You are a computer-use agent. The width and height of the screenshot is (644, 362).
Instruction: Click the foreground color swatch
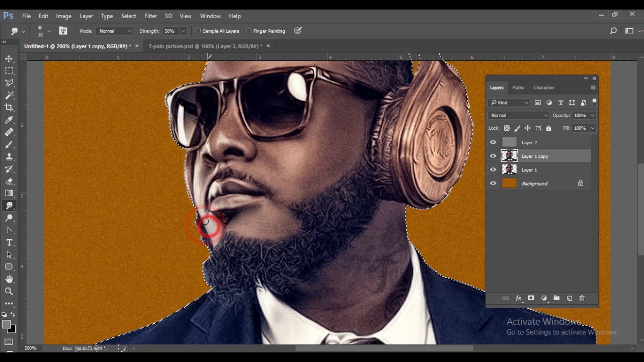[x=7, y=325]
